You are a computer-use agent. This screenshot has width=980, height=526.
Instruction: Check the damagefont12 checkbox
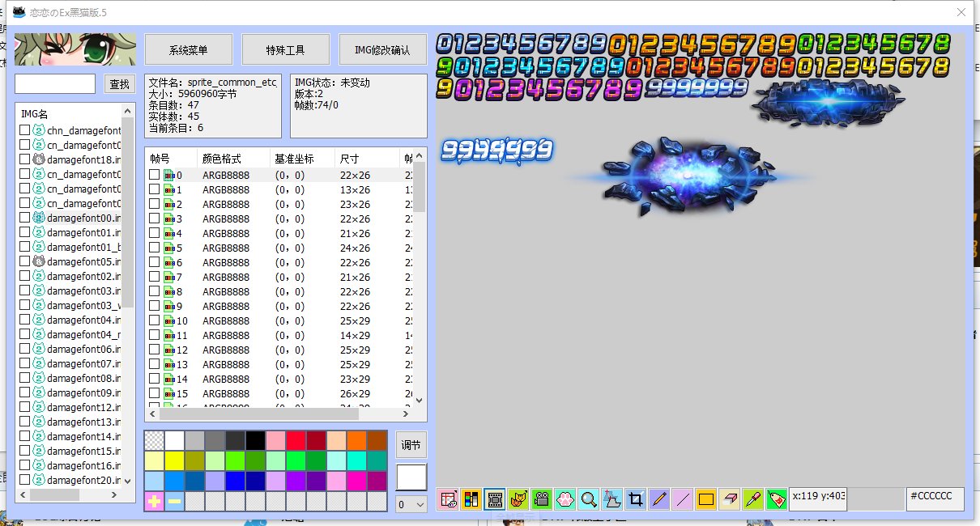[x=25, y=407]
